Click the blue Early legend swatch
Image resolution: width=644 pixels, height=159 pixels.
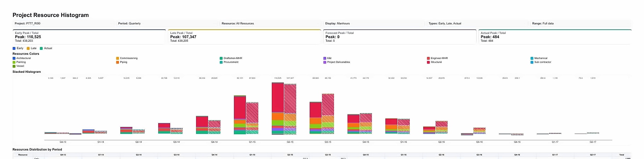point(14,48)
